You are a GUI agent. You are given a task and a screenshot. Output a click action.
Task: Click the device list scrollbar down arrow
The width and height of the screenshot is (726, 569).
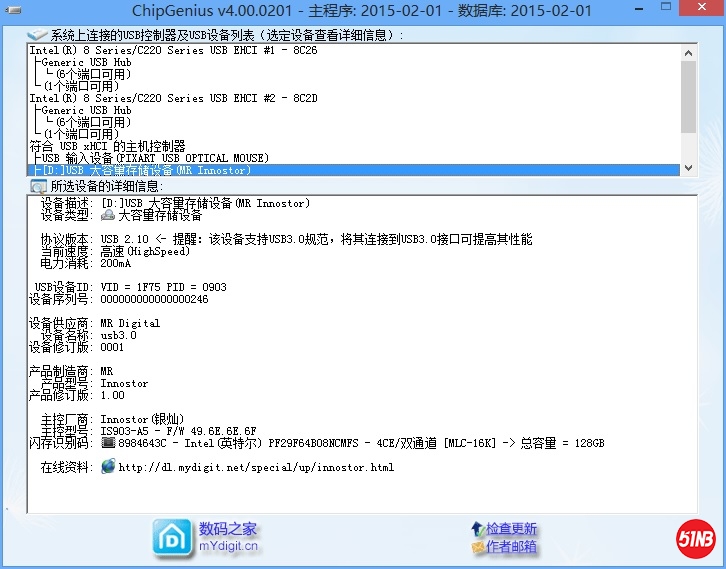pyautogui.click(x=688, y=169)
